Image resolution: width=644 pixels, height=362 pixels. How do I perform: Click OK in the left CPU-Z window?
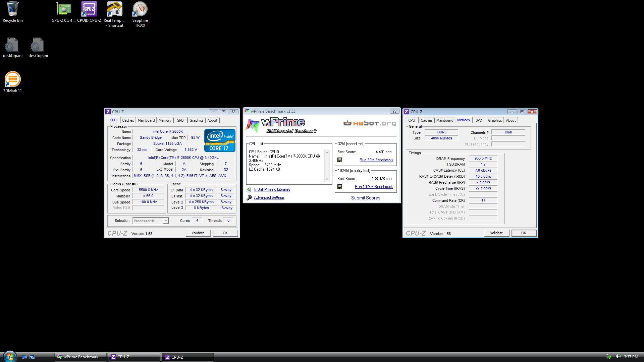coord(225,233)
